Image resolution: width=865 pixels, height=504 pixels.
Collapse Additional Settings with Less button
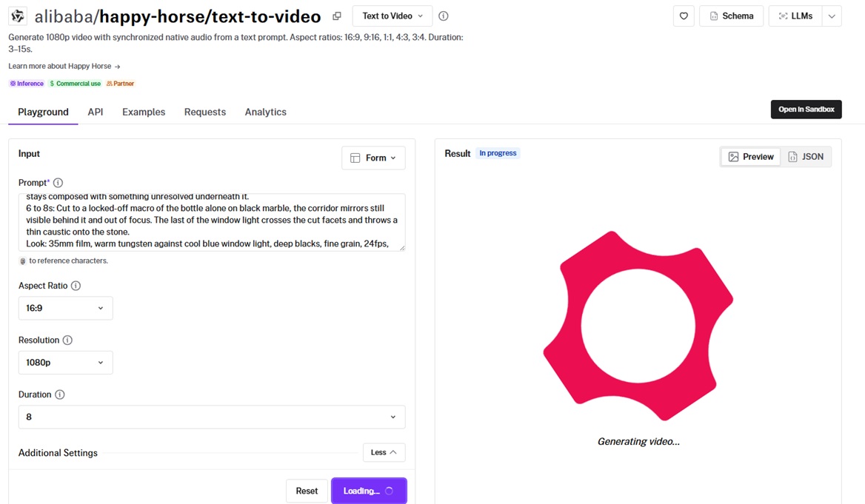click(x=384, y=452)
